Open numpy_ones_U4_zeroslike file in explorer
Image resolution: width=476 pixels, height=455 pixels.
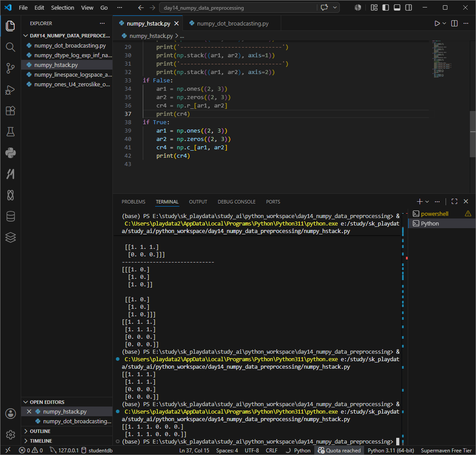tap(67, 84)
